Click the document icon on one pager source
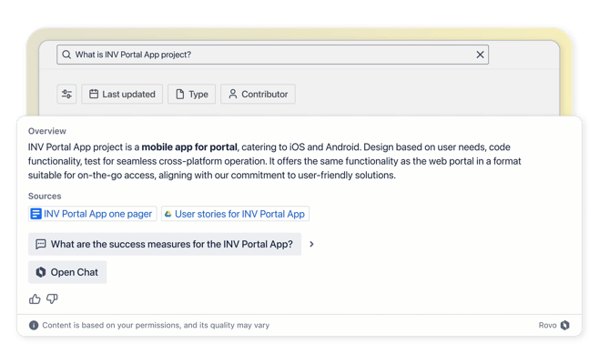The width and height of the screenshot is (599, 364). pyautogui.click(x=36, y=214)
